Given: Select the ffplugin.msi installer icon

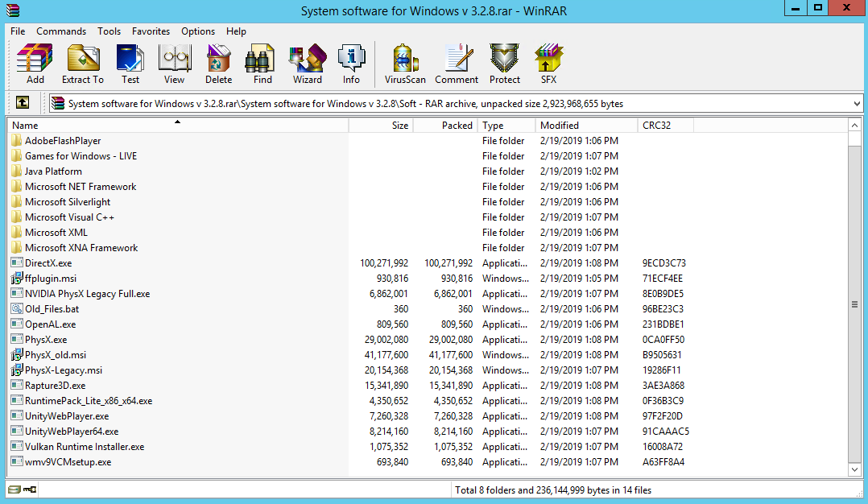Looking at the screenshot, I should tap(17, 279).
